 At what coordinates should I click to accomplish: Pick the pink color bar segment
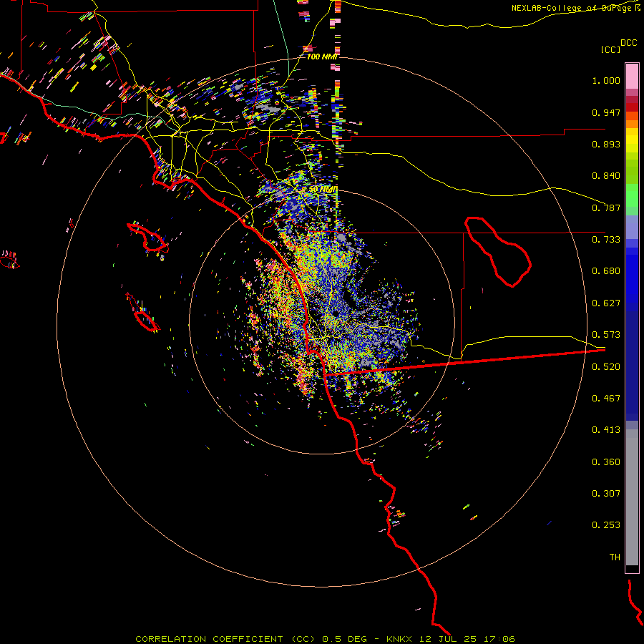click(632, 76)
